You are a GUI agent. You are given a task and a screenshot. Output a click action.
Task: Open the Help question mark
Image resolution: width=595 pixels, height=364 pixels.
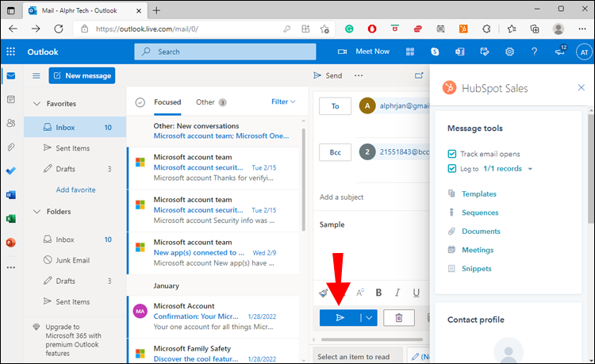pyautogui.click(x=534, y=52)
